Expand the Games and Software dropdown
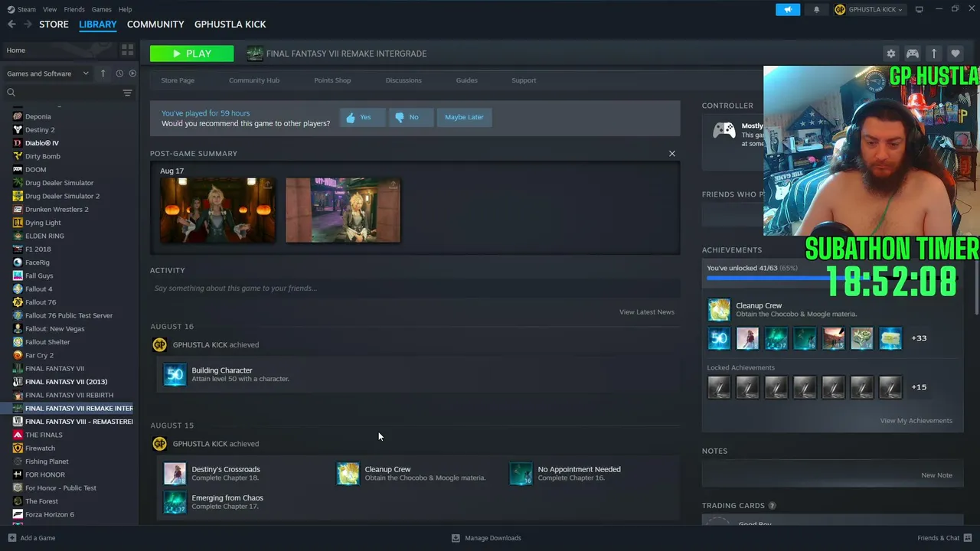 pos(48,73)
